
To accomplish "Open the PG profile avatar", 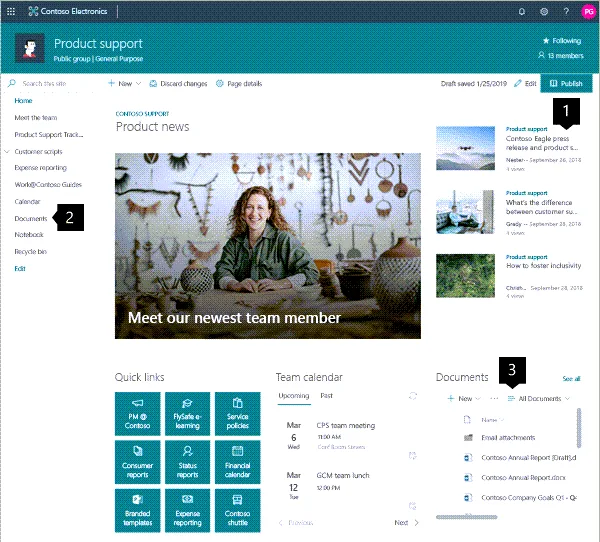I will pyautogui.click(x=589, y=11).
